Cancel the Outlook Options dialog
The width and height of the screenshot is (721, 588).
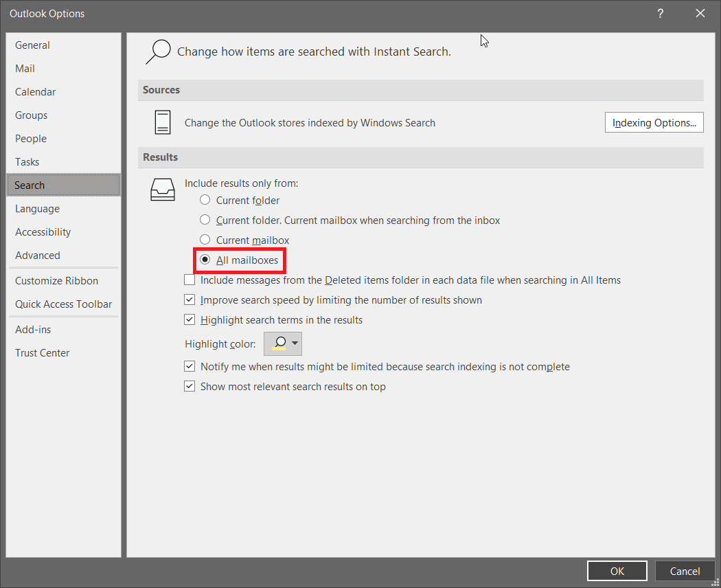tap(685, 571)
